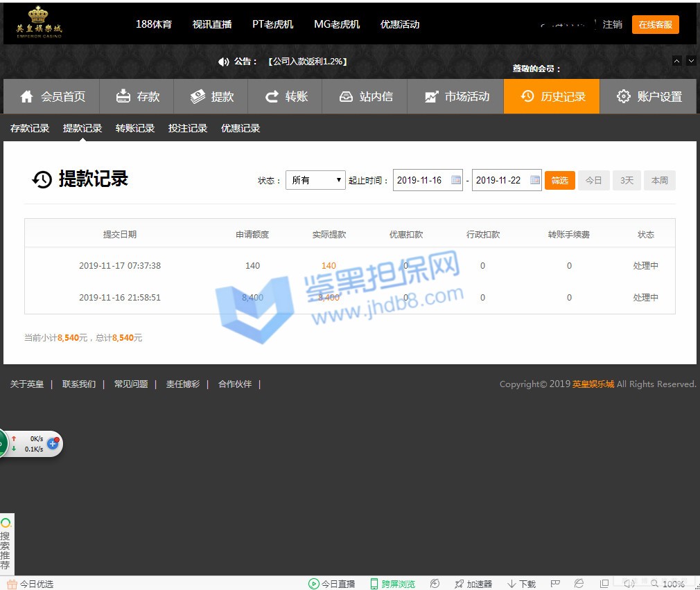The width and height of the screenshot is (700, 590).
Task: Open the 账户设置 tab
Action: [649, 96]
